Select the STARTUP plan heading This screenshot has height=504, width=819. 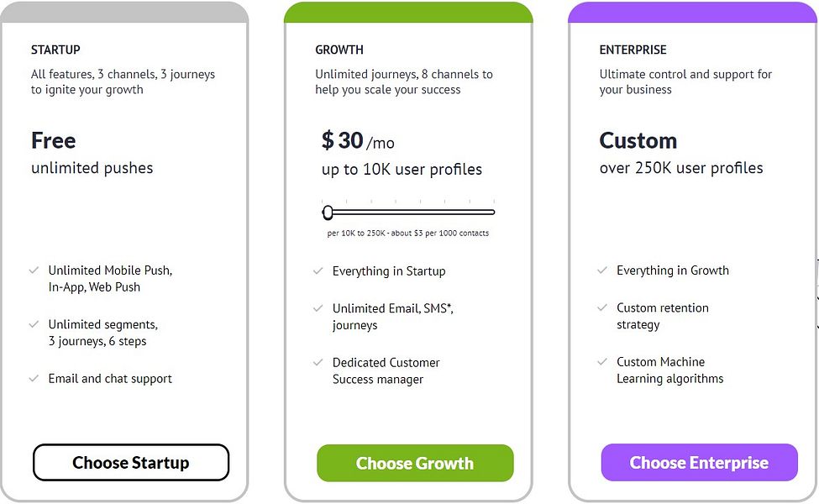pos(55,50)
